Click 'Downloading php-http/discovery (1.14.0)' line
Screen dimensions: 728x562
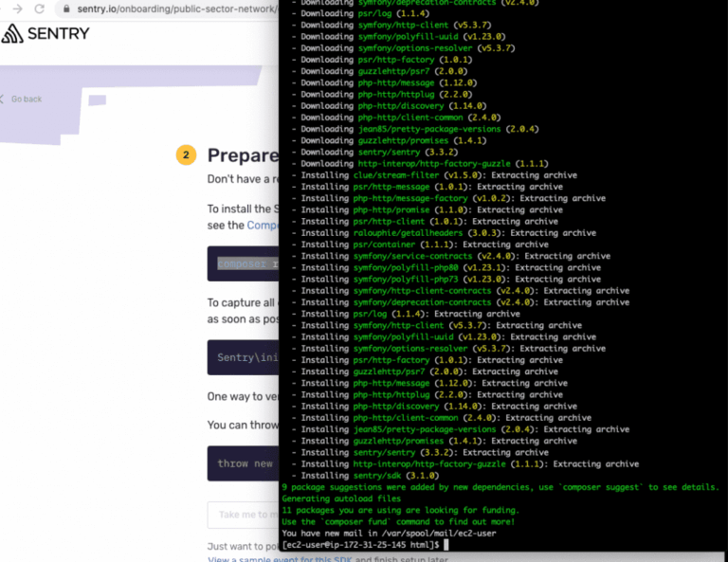(389, 106)
